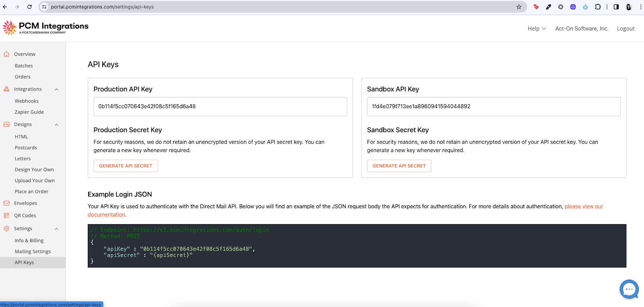Viewport: 644px width, 307px height.
Task: Open the extensions puzzle icon
Action: [x=598, y=7]
